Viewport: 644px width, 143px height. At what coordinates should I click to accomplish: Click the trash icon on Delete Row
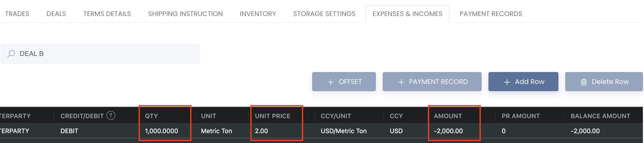pos(584,82)
